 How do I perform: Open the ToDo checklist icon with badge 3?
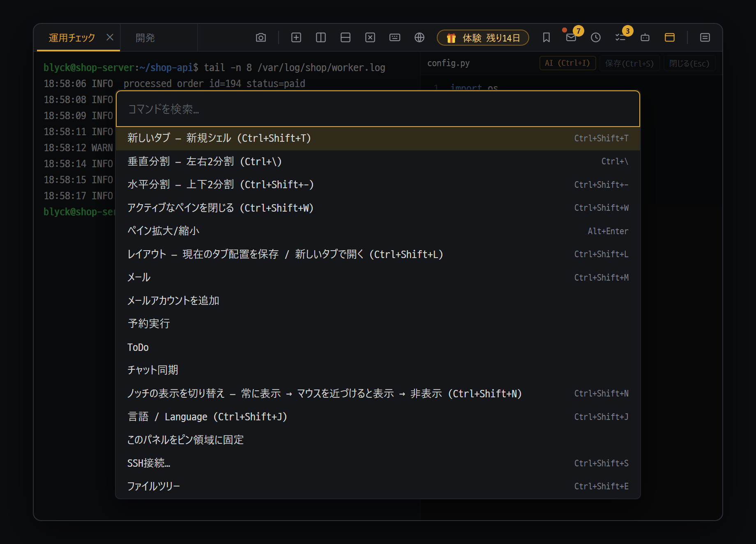point(620,38)
